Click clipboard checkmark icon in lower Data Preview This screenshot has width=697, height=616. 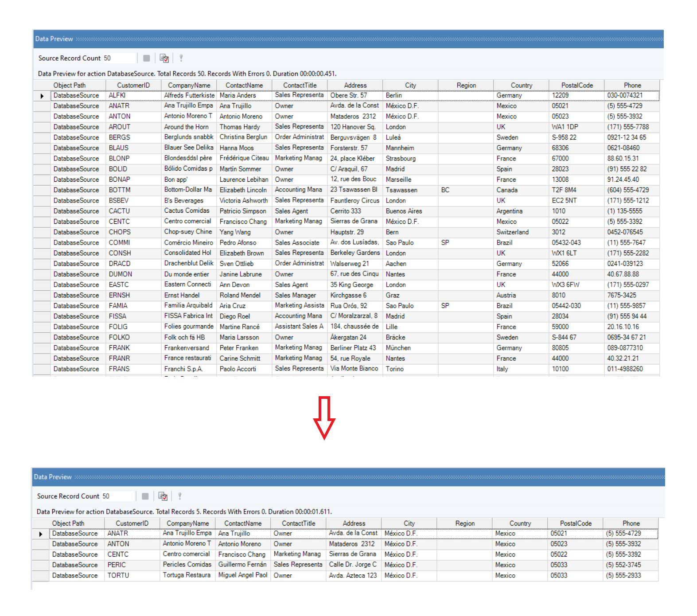(163, 496)
